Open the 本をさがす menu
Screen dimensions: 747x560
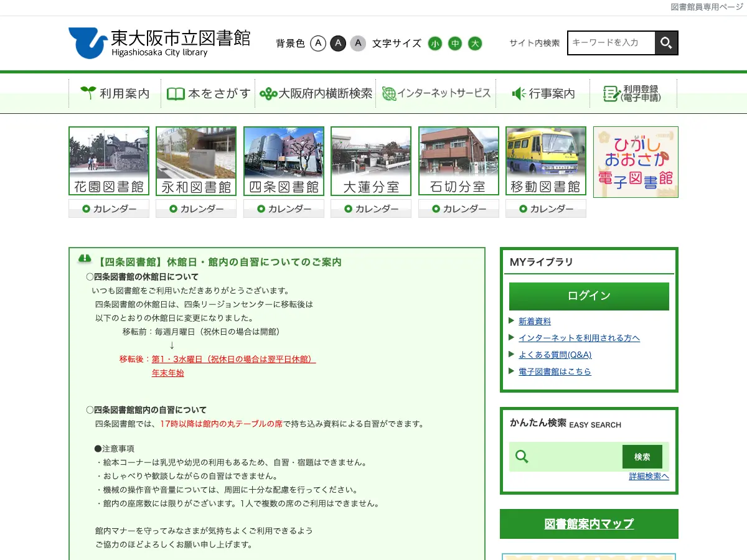tap(208, 93)
